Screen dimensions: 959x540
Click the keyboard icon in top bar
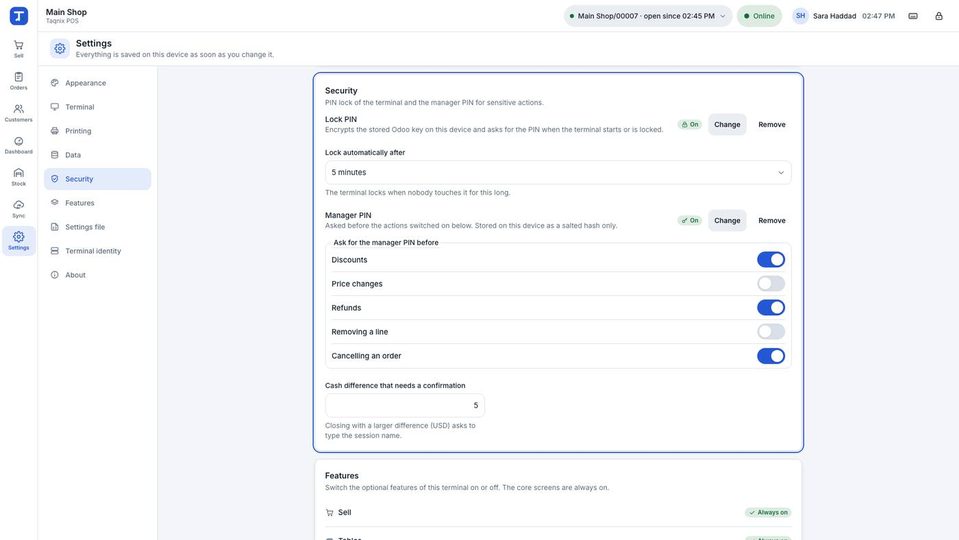point(913,16)
